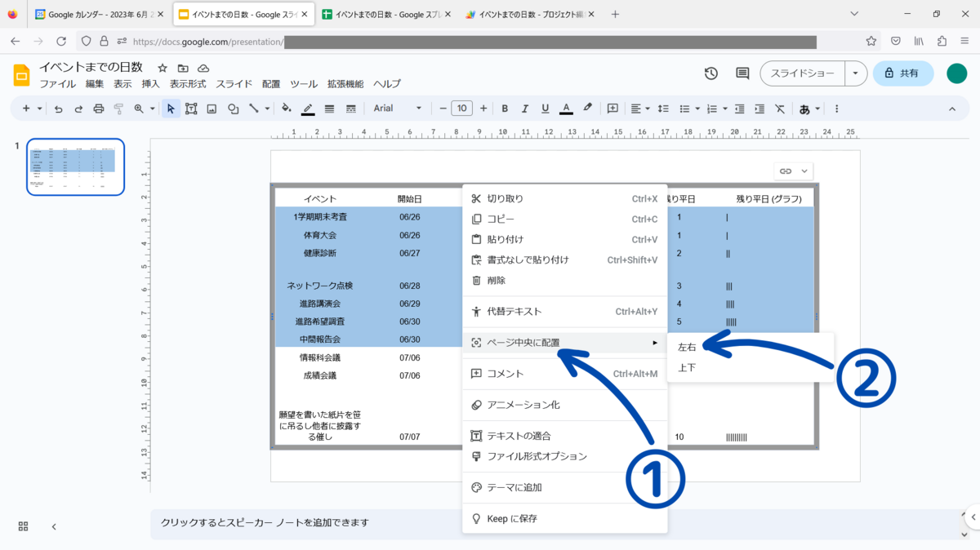Open the Arial font dropdown
The width and height of the screenshot is (980, 550).
click(x=398, y=109)
